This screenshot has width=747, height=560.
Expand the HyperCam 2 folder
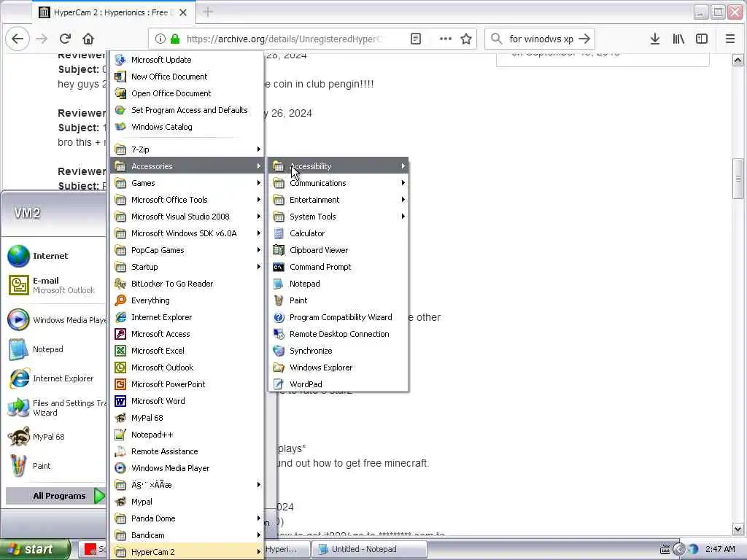[187, 552]
